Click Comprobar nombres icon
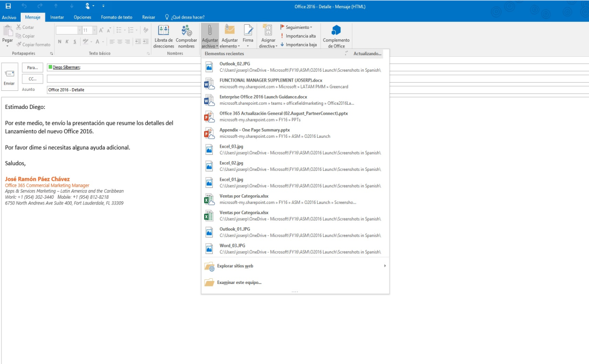Viewport: 589px width, 364px height. coord(186,36)
